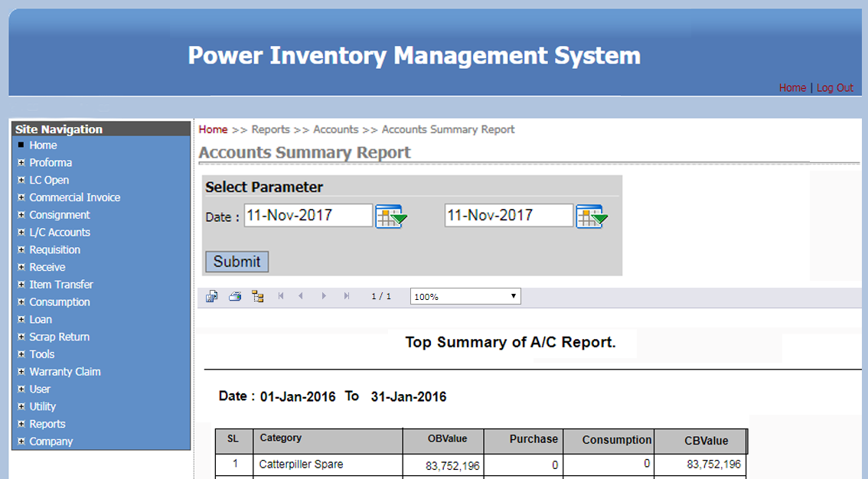The width and height of the screenshot is (868, 479).
Task: Open the start date calendar picker
Action: pos(390,217)
